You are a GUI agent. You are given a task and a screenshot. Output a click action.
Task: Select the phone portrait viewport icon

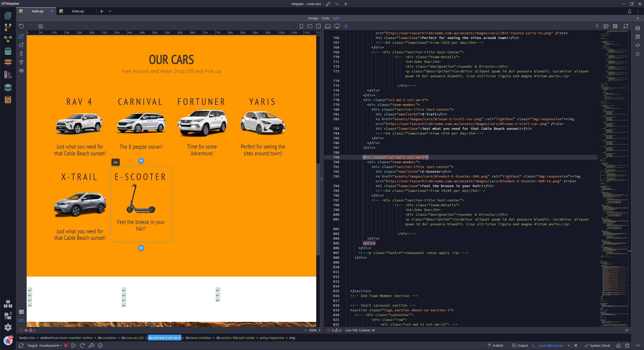pos(301,26)
